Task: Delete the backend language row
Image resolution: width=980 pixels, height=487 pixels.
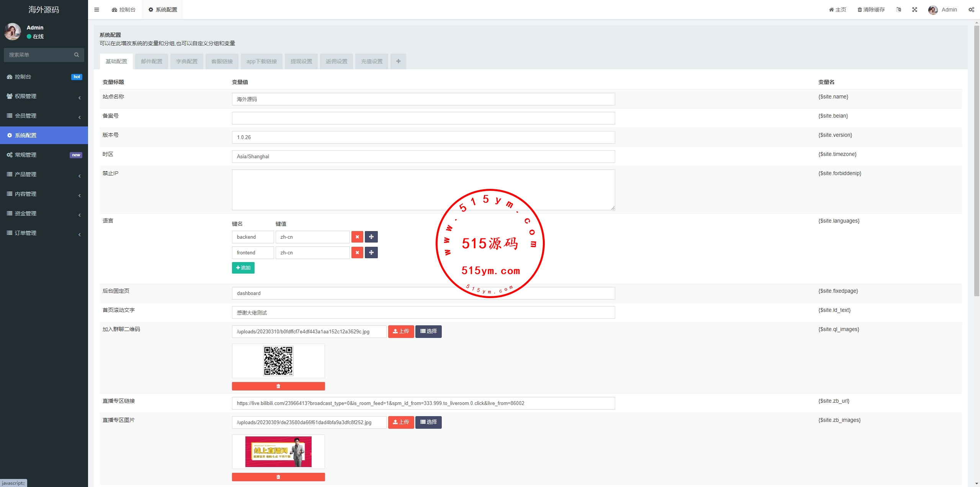Action: (357, 237)
